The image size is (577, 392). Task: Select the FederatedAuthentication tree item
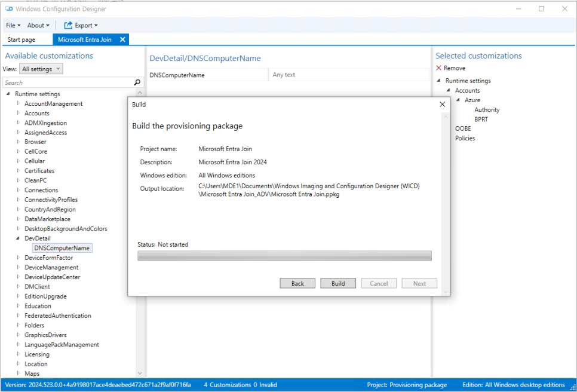tap(58, 316)
